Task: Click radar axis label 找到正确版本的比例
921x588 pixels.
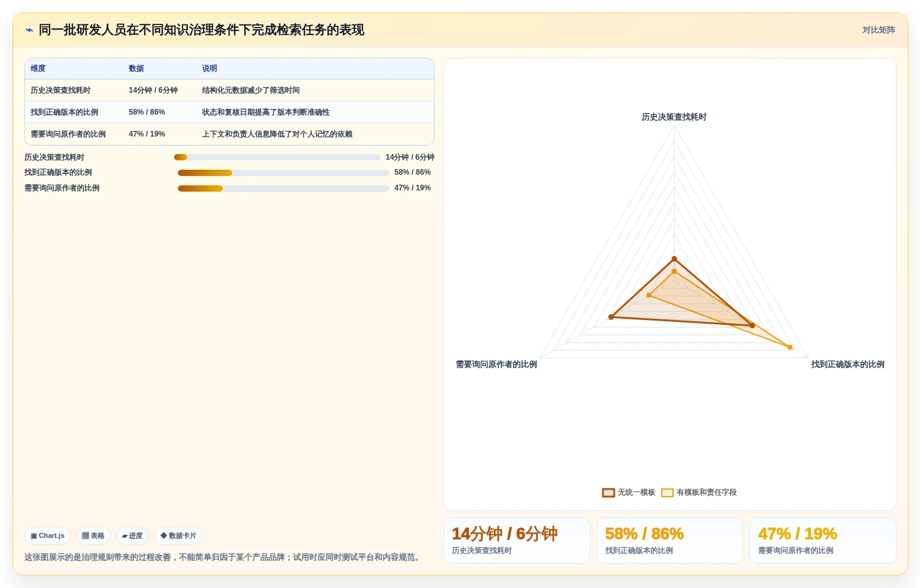Action: 848,364
